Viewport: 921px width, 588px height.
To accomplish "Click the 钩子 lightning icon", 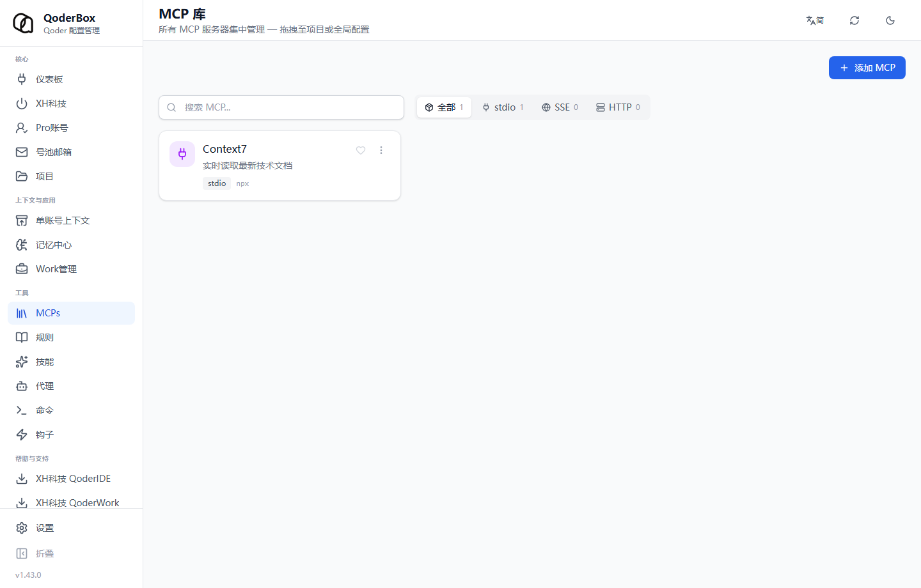I will pos(22,435).
